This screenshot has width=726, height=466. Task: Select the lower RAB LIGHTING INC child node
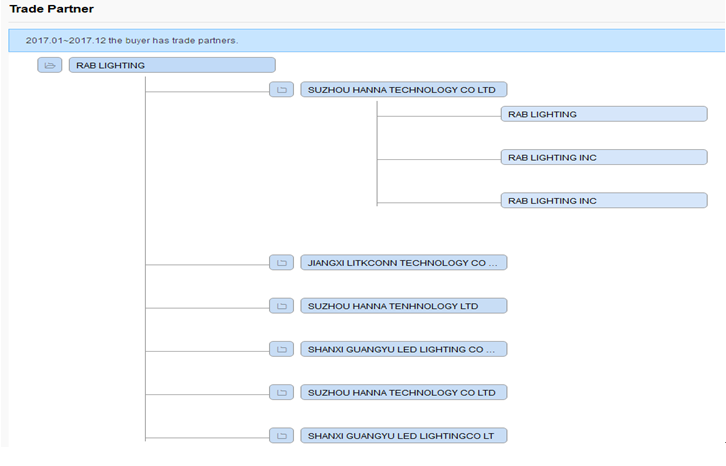point(604,201)
